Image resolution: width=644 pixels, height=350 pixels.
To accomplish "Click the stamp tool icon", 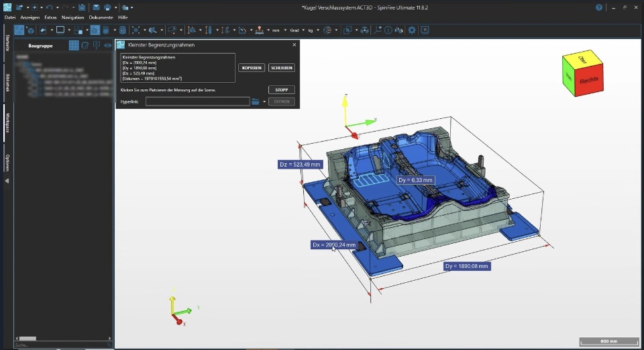I will coord(259,30).
